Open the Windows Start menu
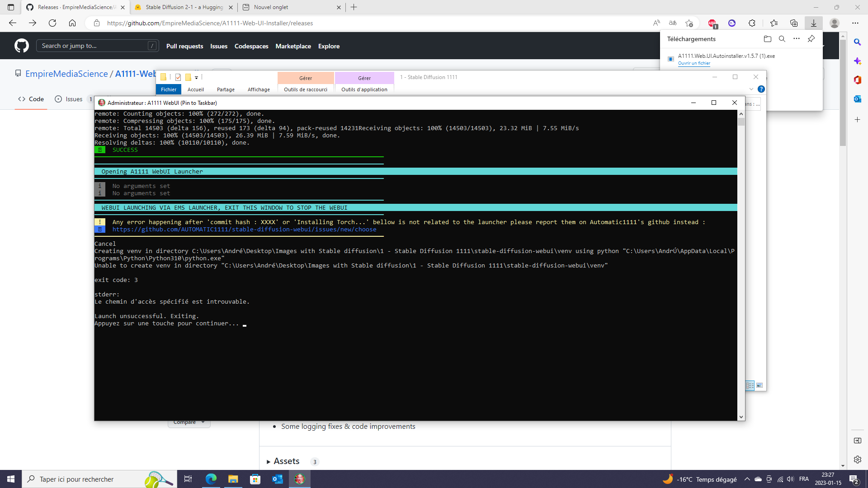The width and height of the screenshot is (868, 488). tap(11, 479)
